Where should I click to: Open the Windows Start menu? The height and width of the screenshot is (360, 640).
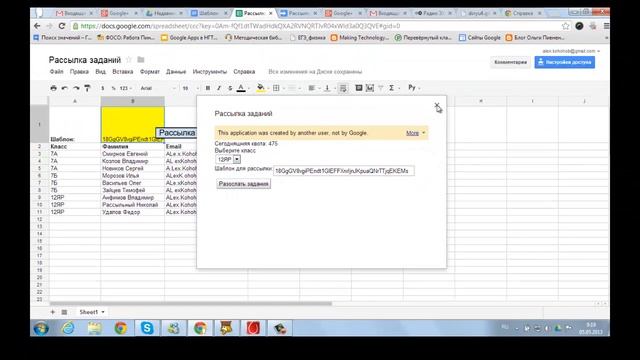[x=41, y=328]
